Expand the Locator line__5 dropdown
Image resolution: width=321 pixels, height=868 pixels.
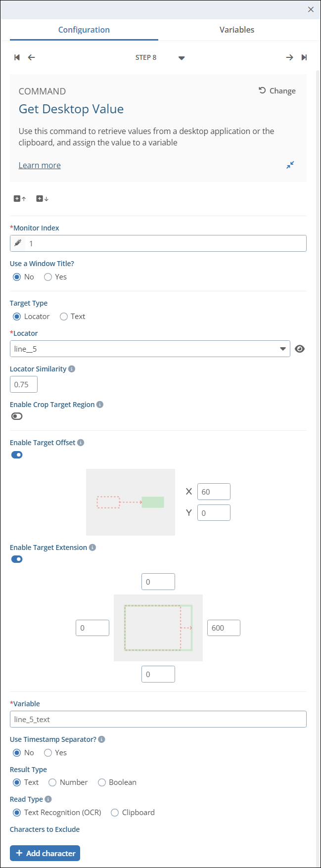point(282,349)
